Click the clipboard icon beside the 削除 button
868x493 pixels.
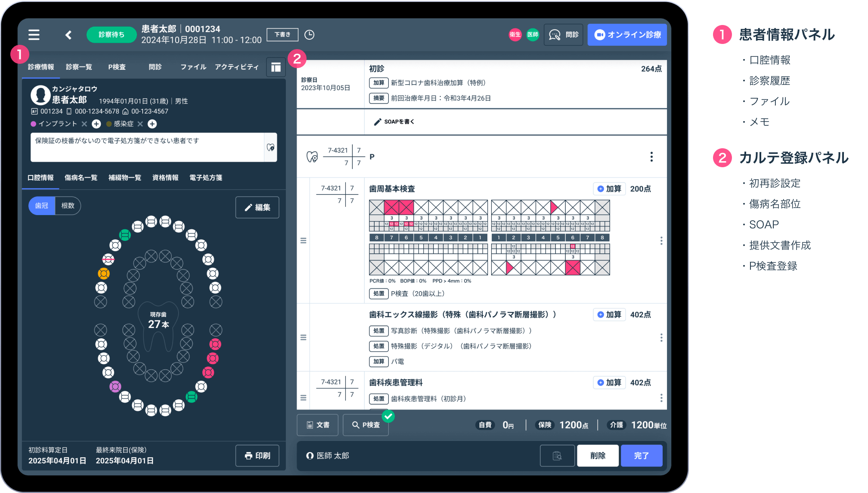(557, 456)
